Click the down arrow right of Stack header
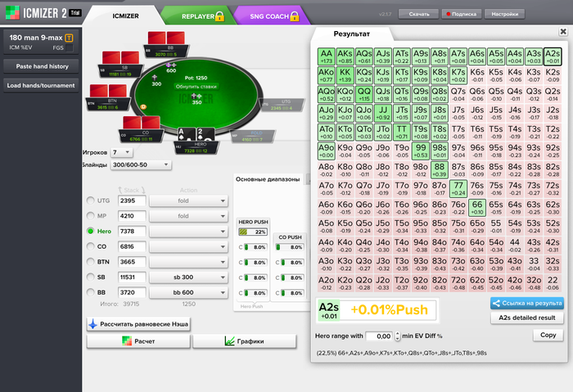This screenshot has width=573, height=392. (143, 190)
